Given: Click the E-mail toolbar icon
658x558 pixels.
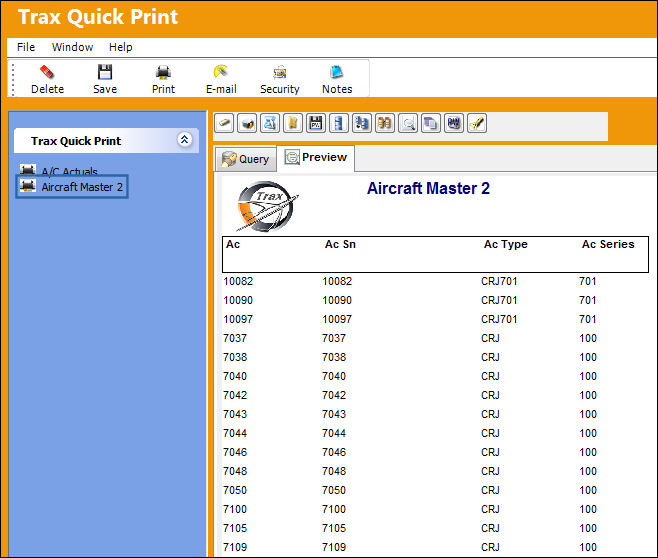Looking at the screenshot, I should (x=221, y=72).
